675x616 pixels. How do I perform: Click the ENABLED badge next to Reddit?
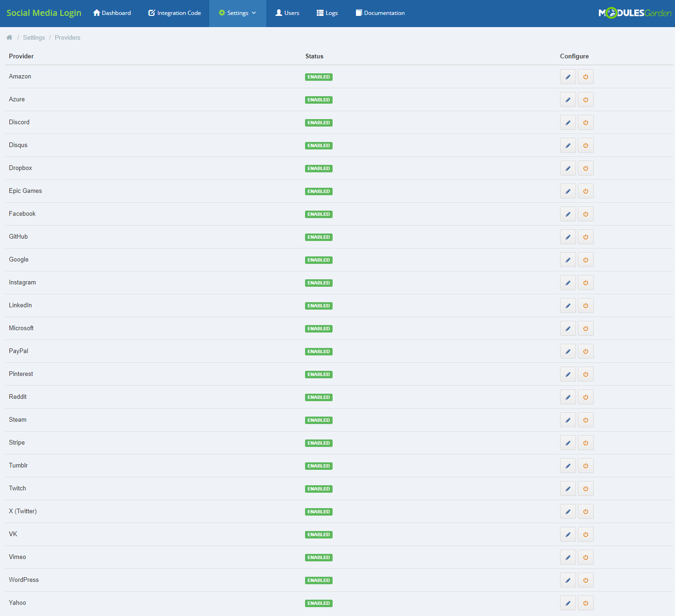coord(319,397)
